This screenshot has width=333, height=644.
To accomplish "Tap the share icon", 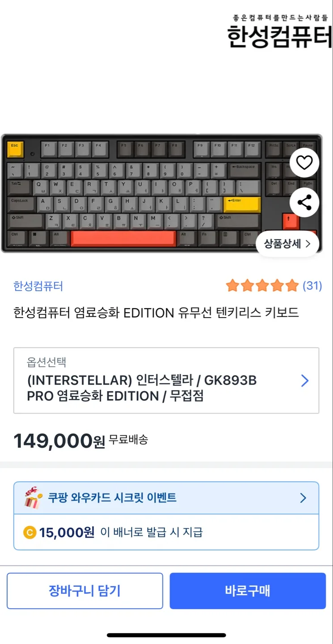I will (304, 203).
